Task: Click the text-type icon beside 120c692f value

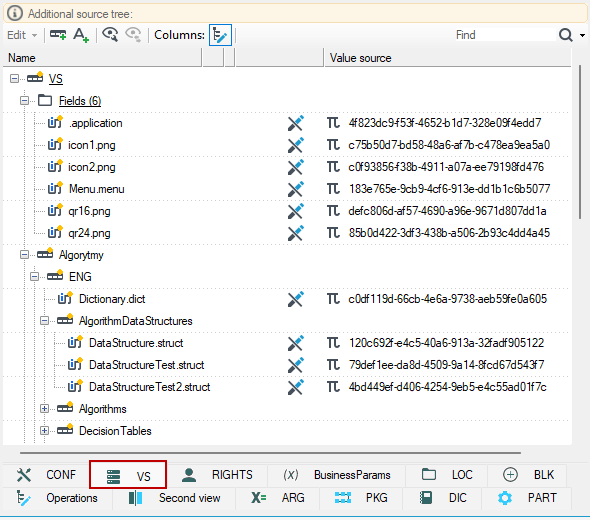Action: [x=333, y=343]
